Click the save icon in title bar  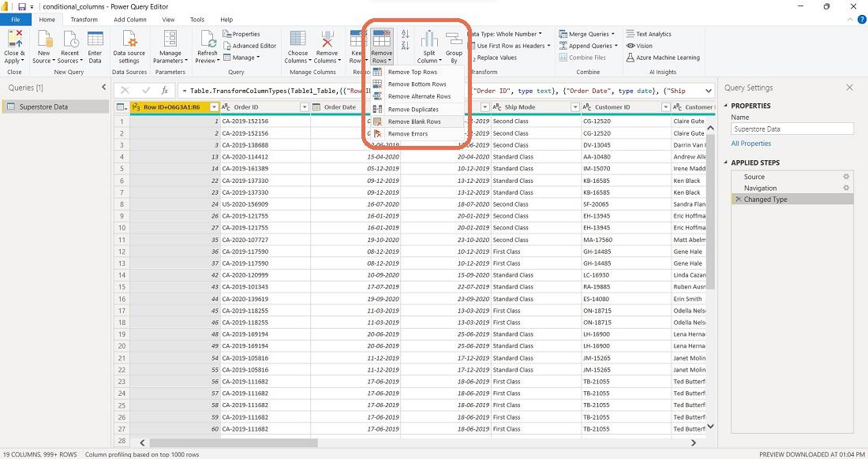point(21,6)
